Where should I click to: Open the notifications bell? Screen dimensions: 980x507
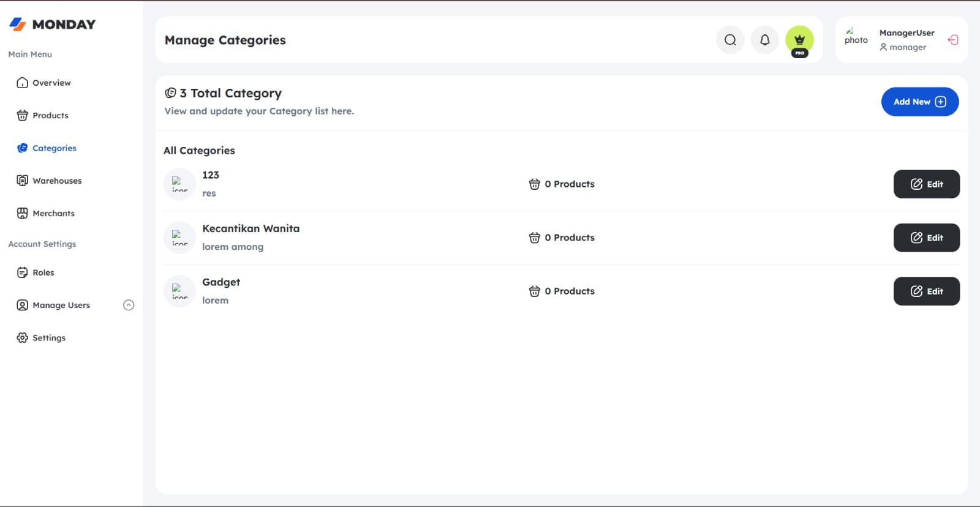pyautogui.click(x=765, y=40)
